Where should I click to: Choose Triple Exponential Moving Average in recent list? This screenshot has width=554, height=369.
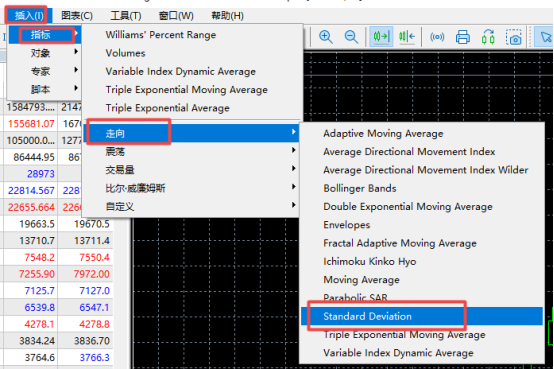tap(187, 90)
